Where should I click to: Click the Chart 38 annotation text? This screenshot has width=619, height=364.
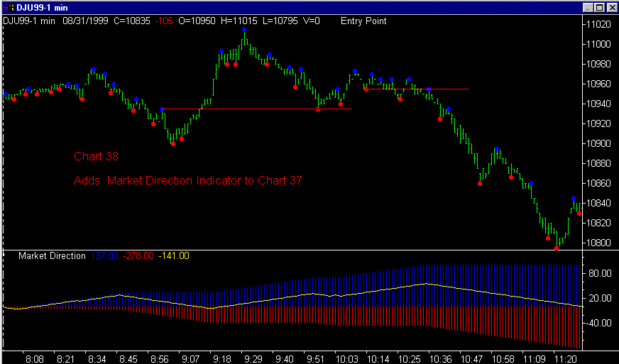(x=97, y=156)
